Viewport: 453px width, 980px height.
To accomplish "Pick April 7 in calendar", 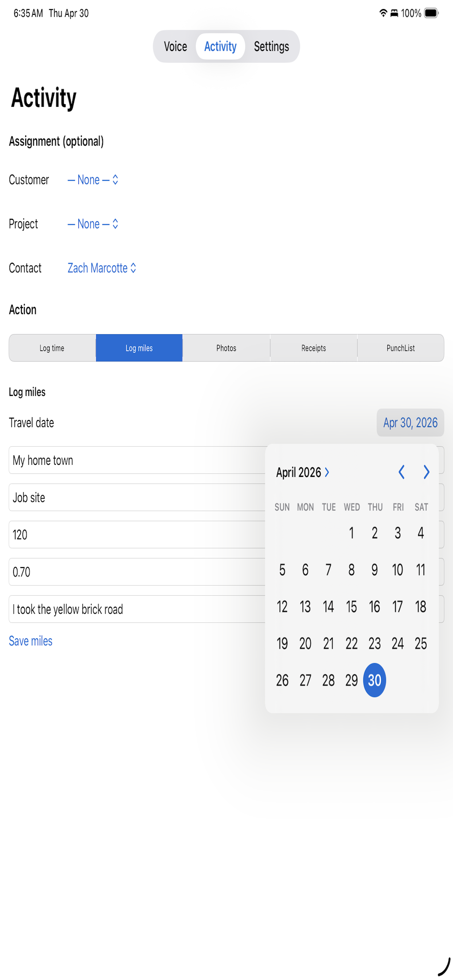I will [x=328, y=569].
